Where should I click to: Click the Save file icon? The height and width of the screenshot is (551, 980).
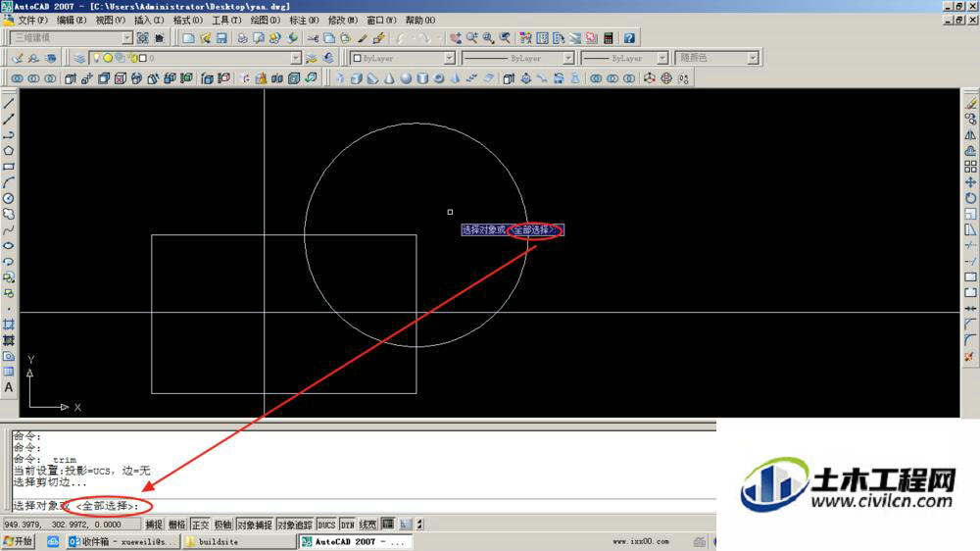point(221,38)
